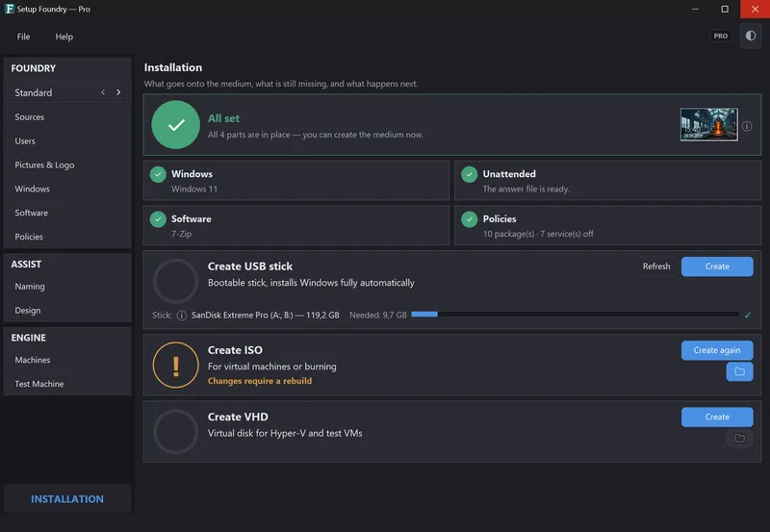Click the 'Create VHD' heading
770x532 pixels.
click(x=238, y=417)
